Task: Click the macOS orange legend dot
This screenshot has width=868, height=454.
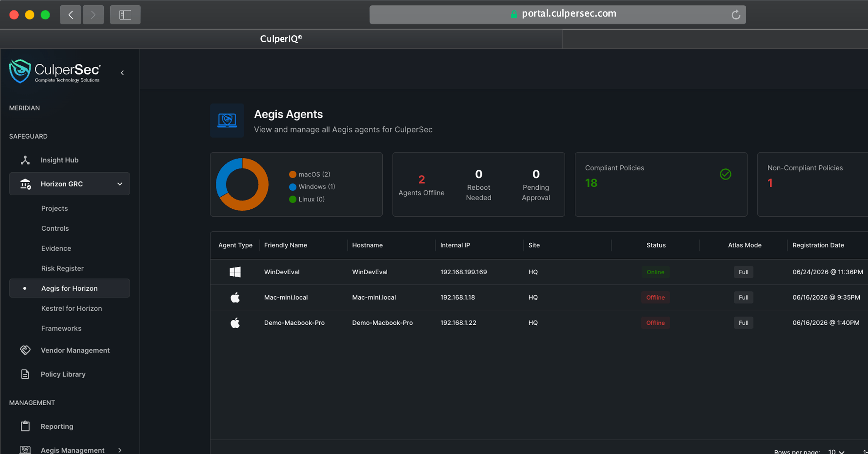Action: pyautogui.click(x=293, y=174)
